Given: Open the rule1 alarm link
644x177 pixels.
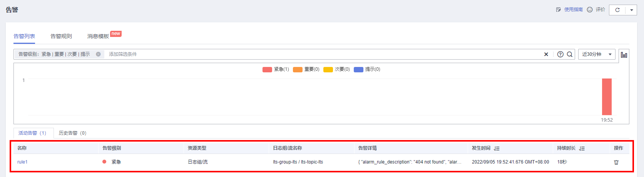Looking at the screenshot, I should tap(22, 162).
